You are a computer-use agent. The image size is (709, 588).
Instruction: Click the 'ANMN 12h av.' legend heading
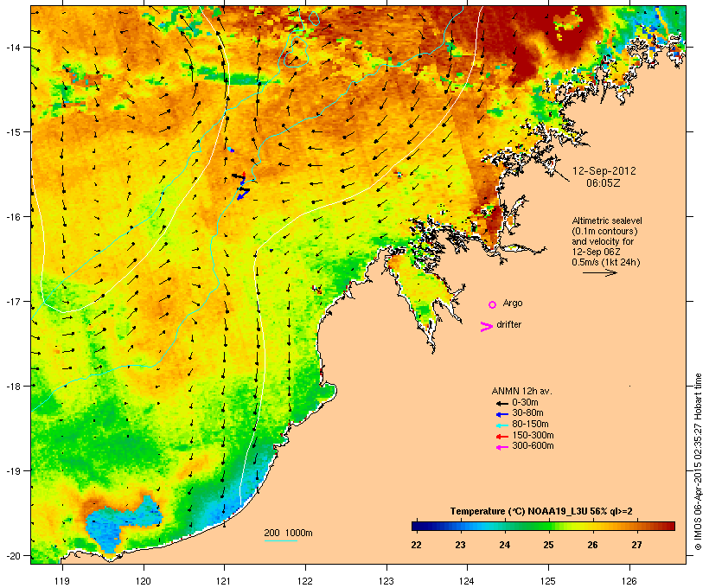click(x=521, y=391)
